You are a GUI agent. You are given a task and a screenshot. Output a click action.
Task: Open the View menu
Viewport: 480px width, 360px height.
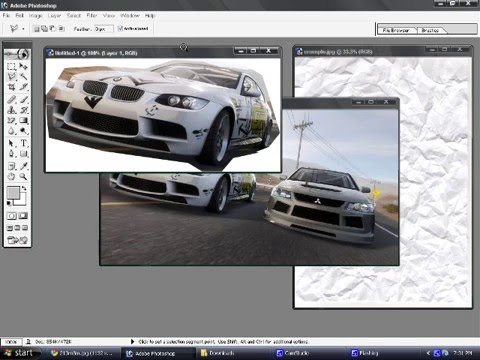coord(109,16)
